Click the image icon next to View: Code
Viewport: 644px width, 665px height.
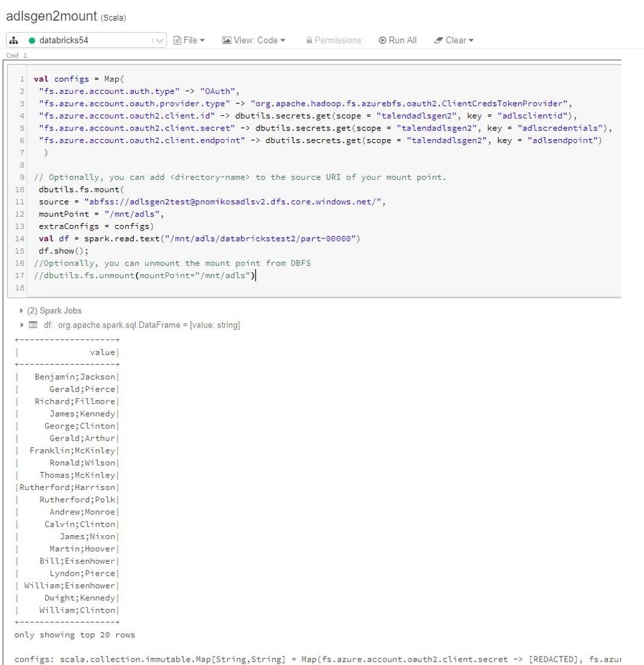[227, 40]
